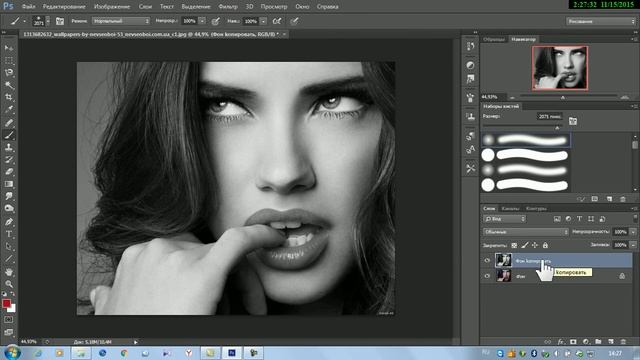
Task: Toggle pressure for size in options bar
Action: click(294, 21)
